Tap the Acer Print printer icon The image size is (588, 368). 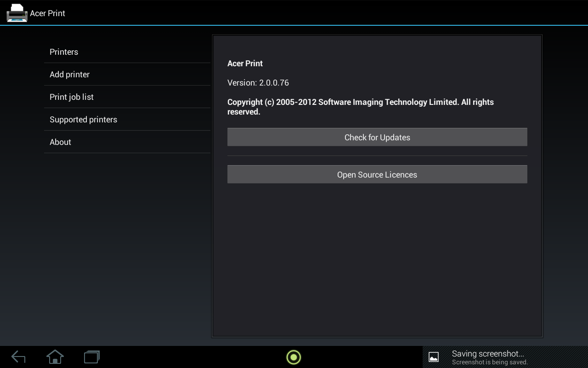[x=17, y=13]
